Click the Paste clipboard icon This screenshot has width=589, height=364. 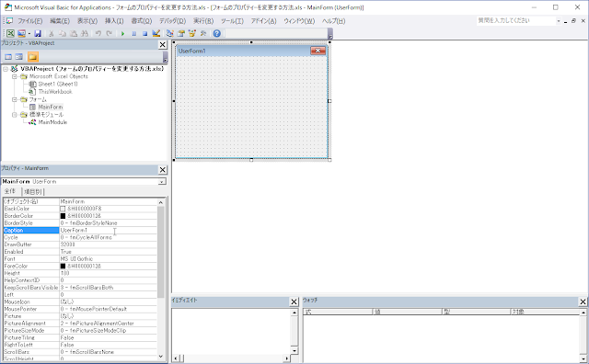[x=74, y=33]
